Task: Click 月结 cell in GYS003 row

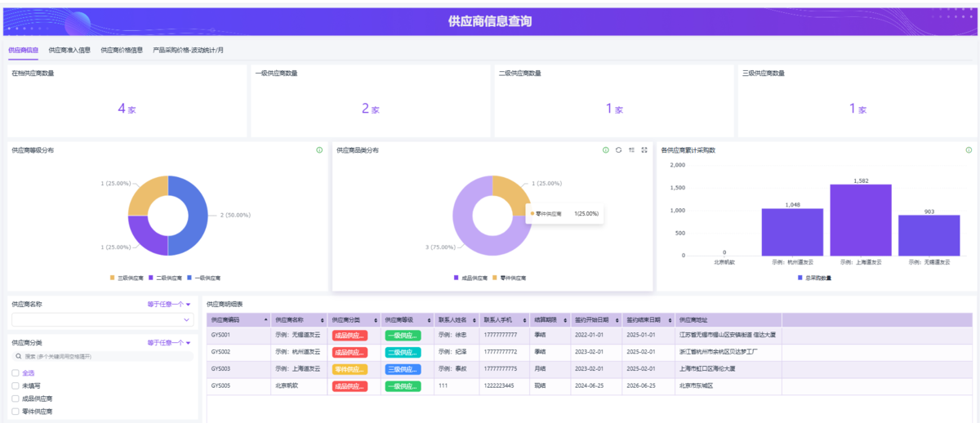Action: (539, 369)
